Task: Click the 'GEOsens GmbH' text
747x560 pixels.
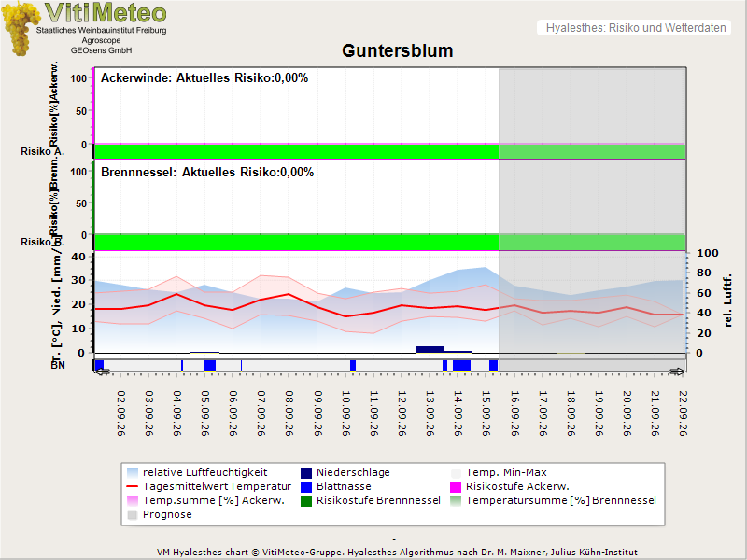Action: pyautogui.click(x=102, y=50)
